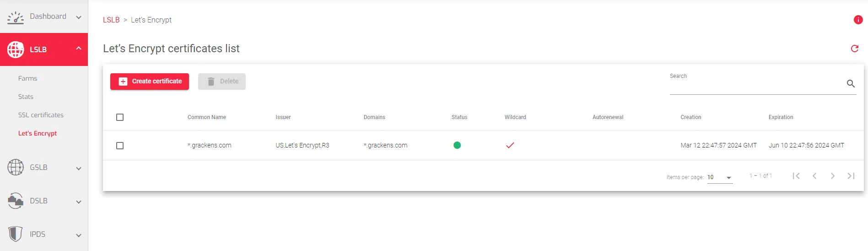Go to the last page

(851, 176)
